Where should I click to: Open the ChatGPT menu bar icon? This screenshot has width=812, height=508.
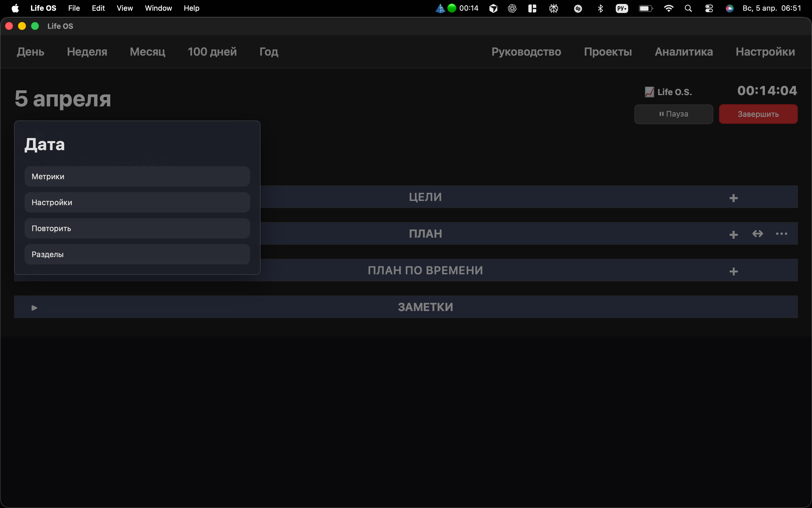pyautogui.click(x=512, y=8)
